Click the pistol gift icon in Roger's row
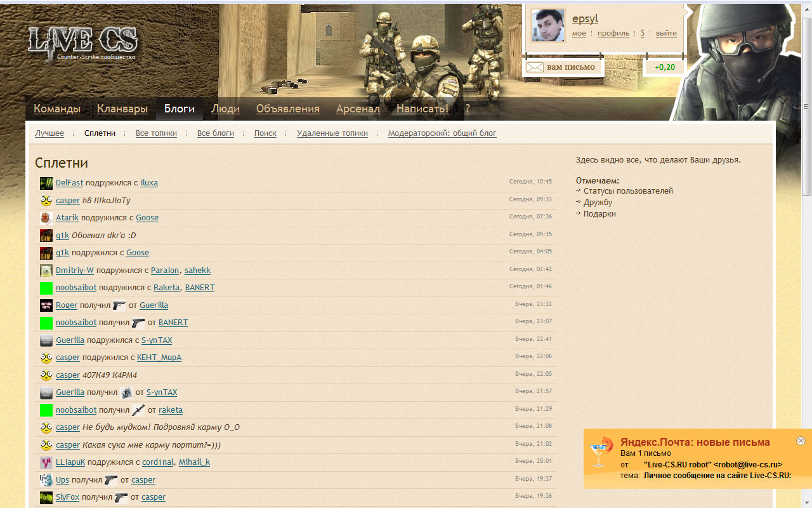Screen dimensions: 812x508 [119, 305]
